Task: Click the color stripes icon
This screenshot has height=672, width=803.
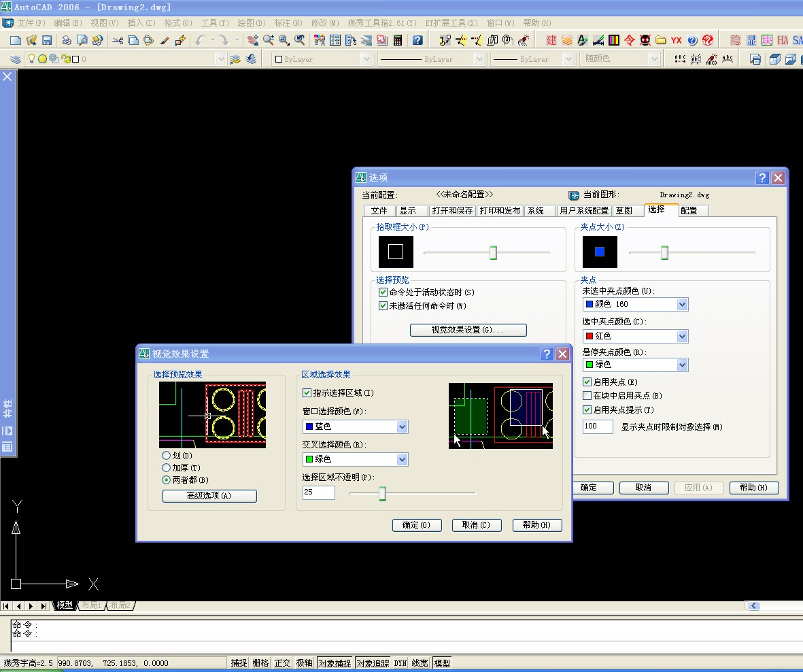Action: tap(613, 40)
